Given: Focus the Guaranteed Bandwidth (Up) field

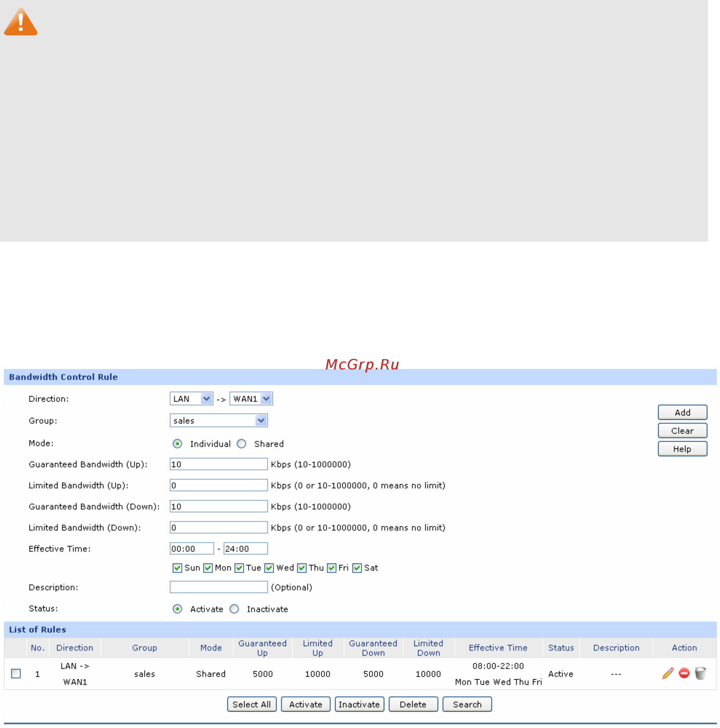Looking at the screenshot, I should [x=219, y=464].
